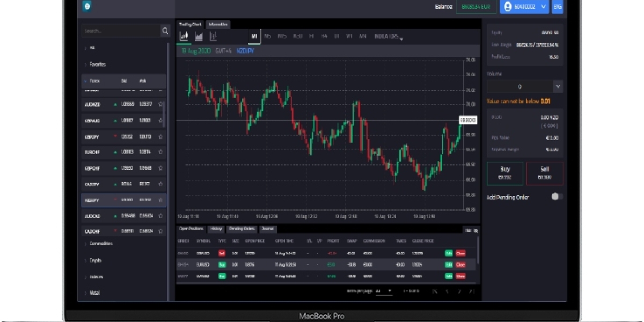The image size is (644, 322).
Task: Click the symbol search input field
Action: point(120,31)
